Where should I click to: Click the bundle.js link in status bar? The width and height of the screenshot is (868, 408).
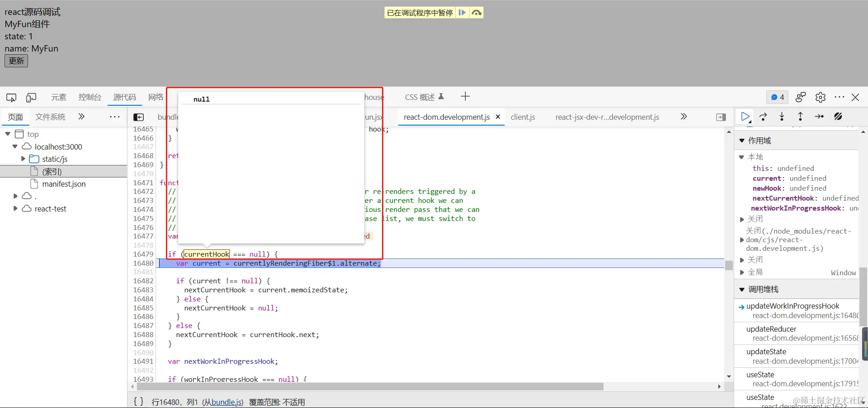click(226, 402)
